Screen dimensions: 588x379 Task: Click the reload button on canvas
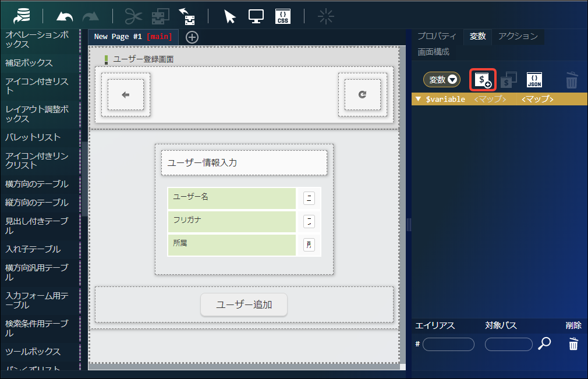tap(362, 95)
